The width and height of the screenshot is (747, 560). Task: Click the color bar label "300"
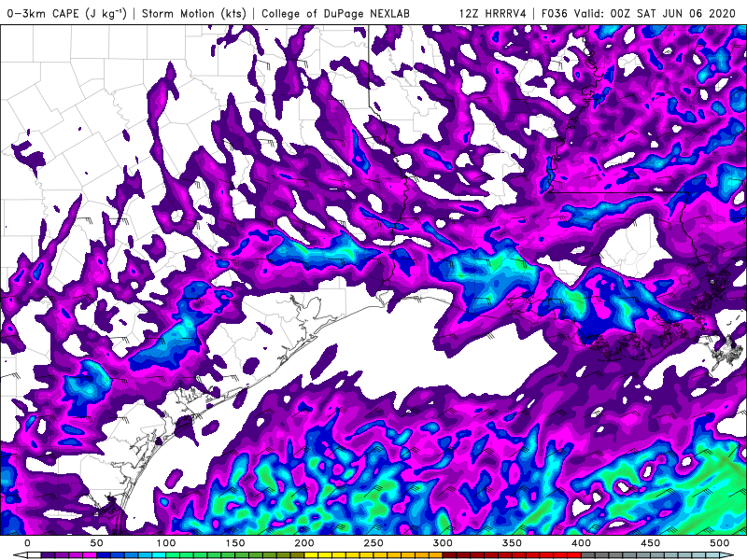(443, 543)
